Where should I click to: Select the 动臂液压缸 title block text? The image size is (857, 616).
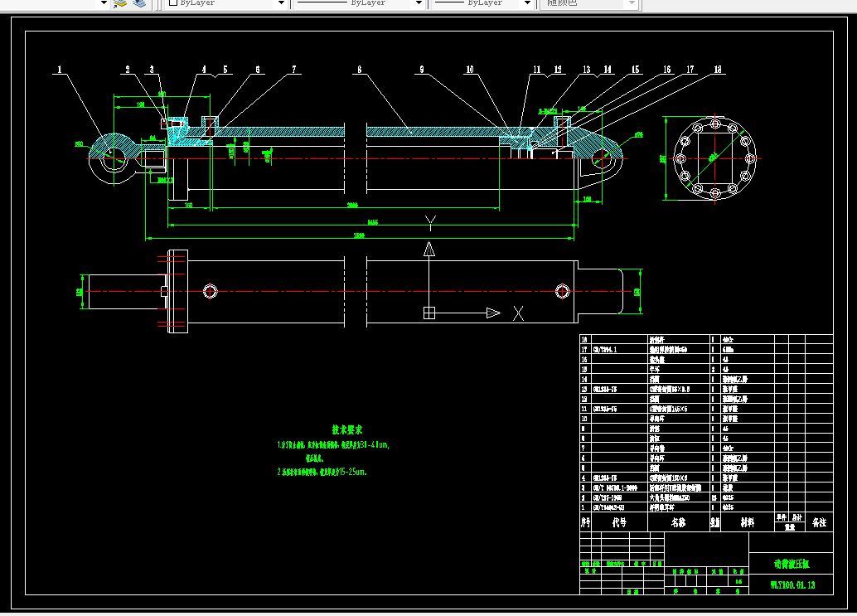792,564
